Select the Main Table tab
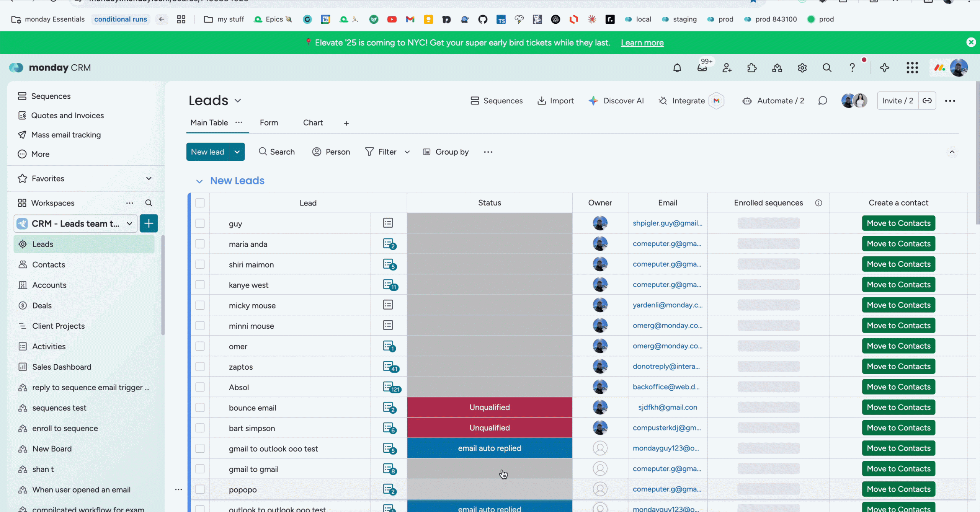 209,122
